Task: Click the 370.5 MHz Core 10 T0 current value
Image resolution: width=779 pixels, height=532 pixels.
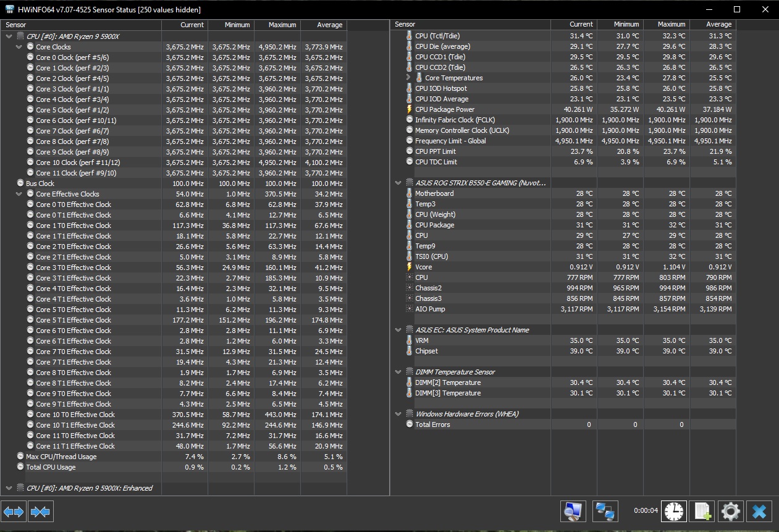Action: point(187,415)
